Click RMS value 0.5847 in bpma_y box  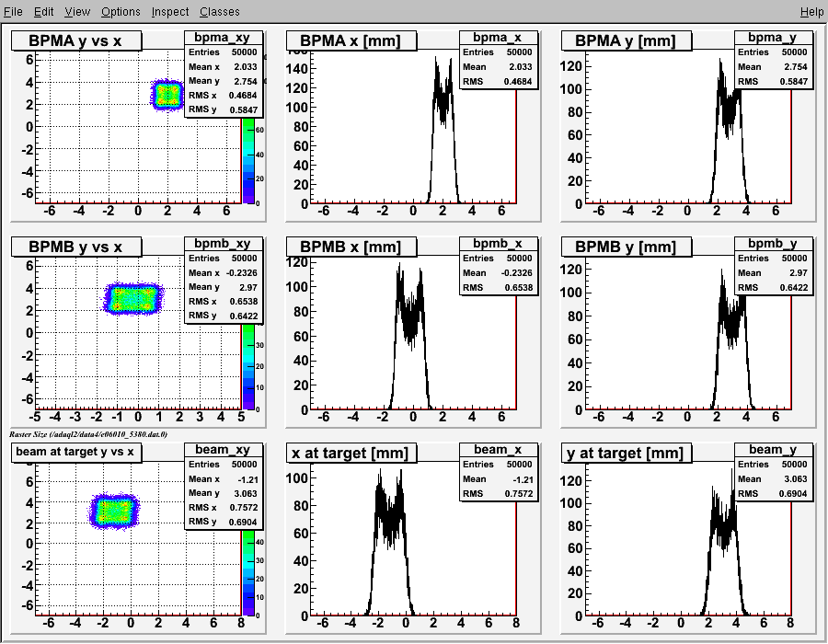coord(793,82)
